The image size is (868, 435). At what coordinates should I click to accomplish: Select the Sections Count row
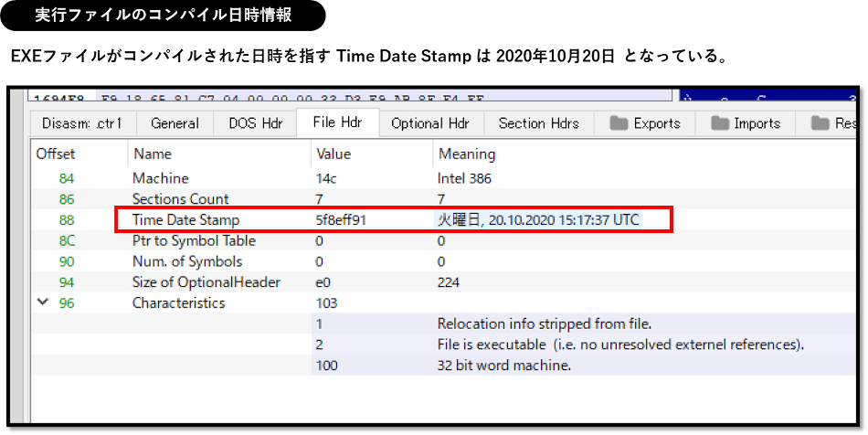(x=181, y=199)
